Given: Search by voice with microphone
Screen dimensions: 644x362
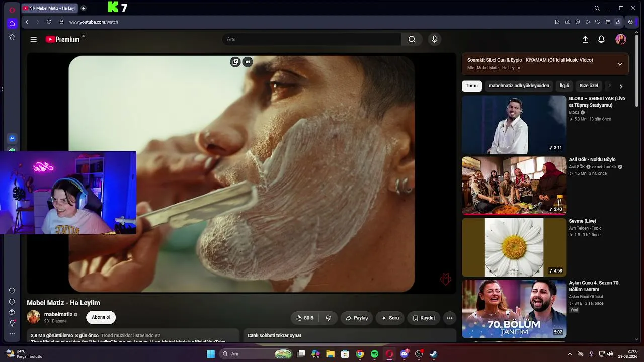Looking at the screenshot, I should pyautogui.click(x=435, y=39).
